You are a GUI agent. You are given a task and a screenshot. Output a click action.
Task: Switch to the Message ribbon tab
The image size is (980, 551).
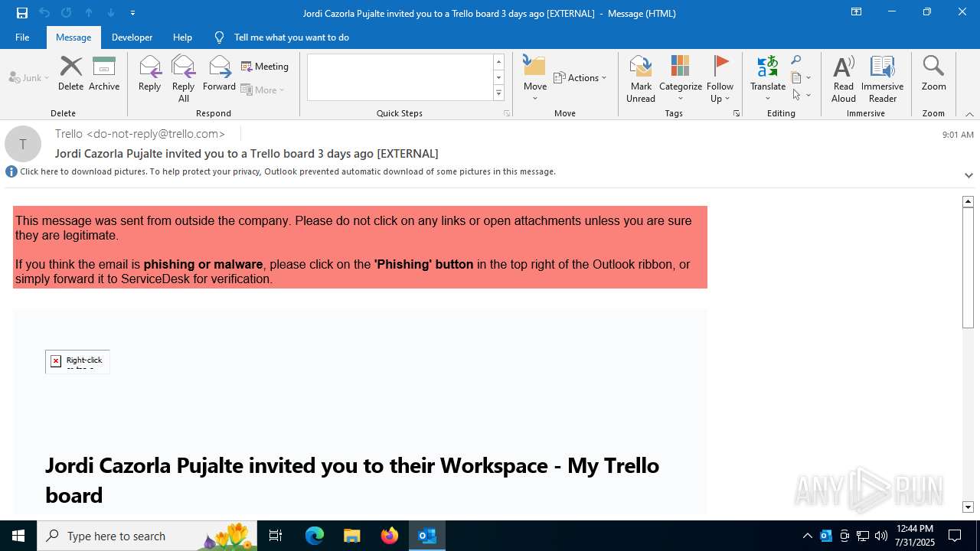coord(73,37)
